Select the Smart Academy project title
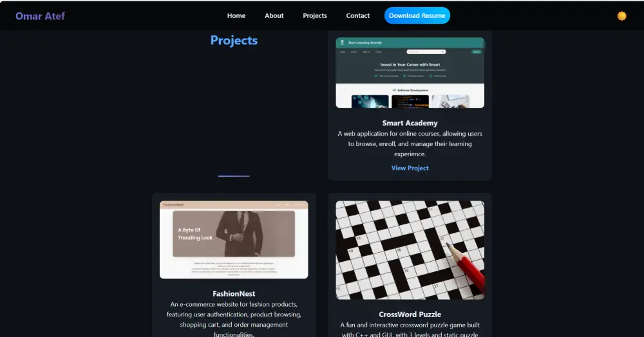This screenshot has width=644, height=337. coord(410,123)
